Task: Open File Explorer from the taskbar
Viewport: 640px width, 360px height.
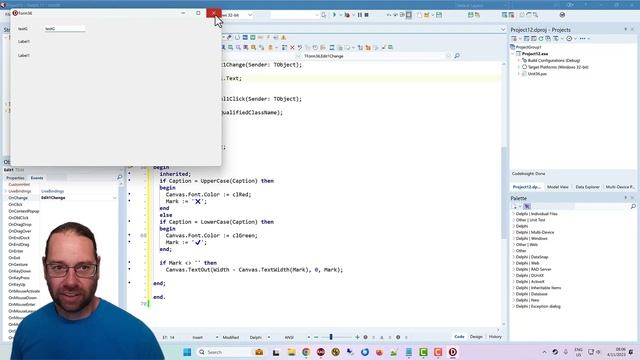Action: [x=291, y=352]
